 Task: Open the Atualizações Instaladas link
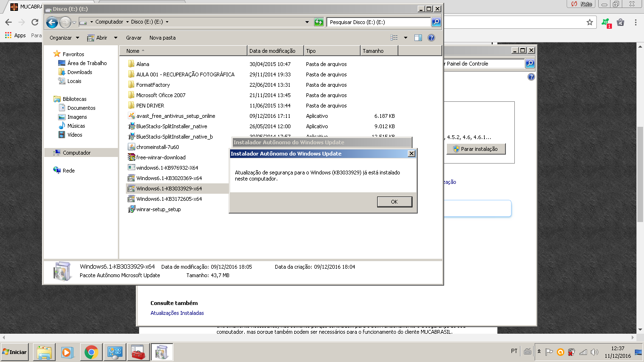(x=177, y=313)
